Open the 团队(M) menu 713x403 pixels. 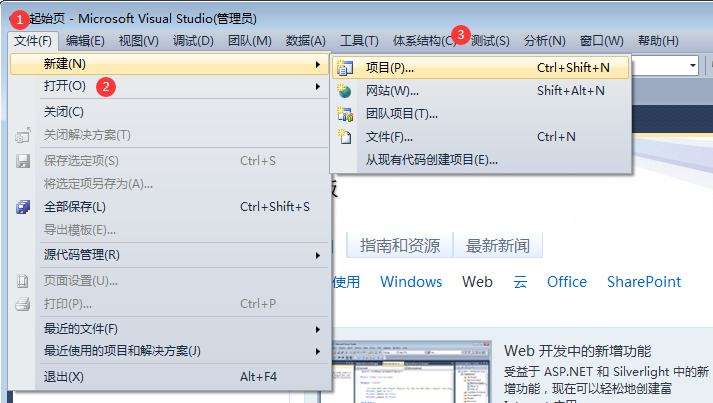click(x=250, y=41)
